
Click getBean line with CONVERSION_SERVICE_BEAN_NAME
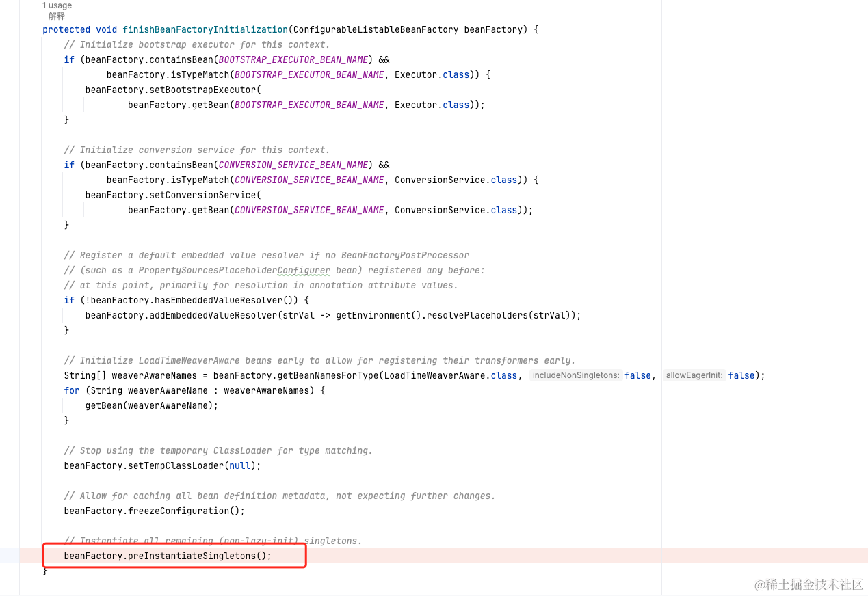pos(330,210)
